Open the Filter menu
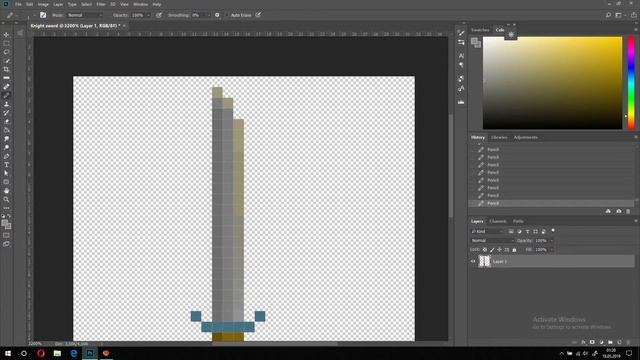 tap(101, 4)
